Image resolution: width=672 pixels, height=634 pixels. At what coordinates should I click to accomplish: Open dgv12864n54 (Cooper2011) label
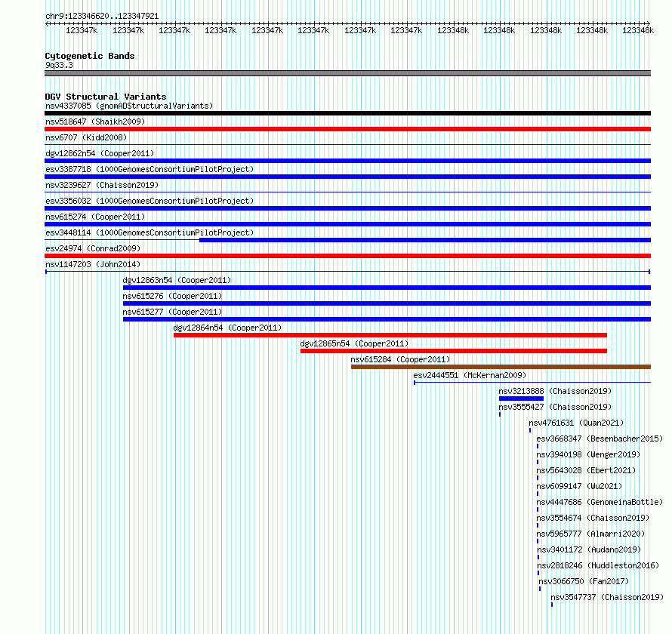227,328
